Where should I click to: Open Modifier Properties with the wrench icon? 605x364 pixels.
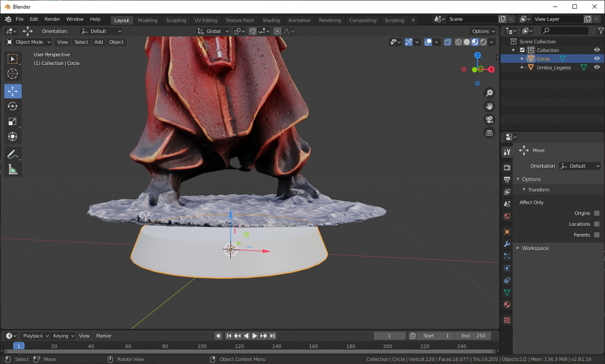506,244
